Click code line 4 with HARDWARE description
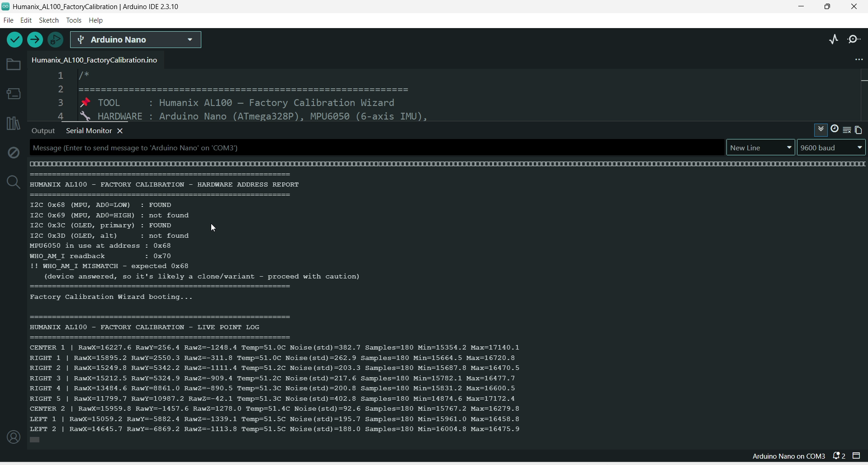 tap(253, 116)
